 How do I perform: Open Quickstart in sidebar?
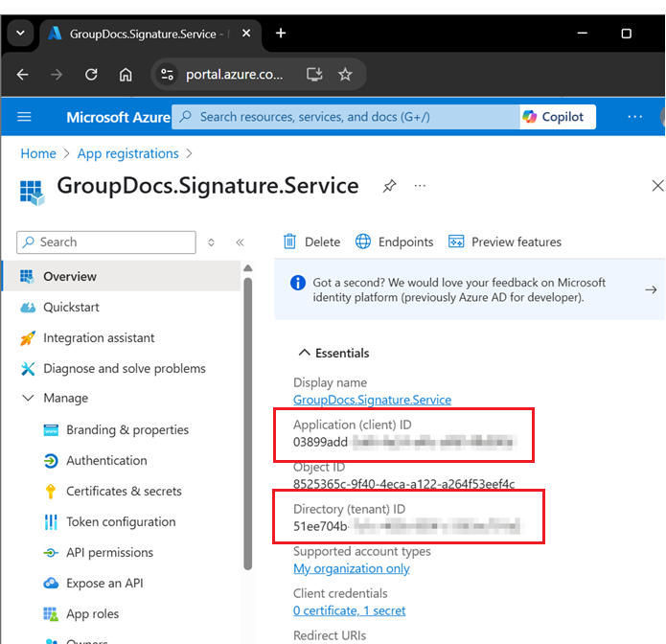pyautogui.click(x=71, y=308)
